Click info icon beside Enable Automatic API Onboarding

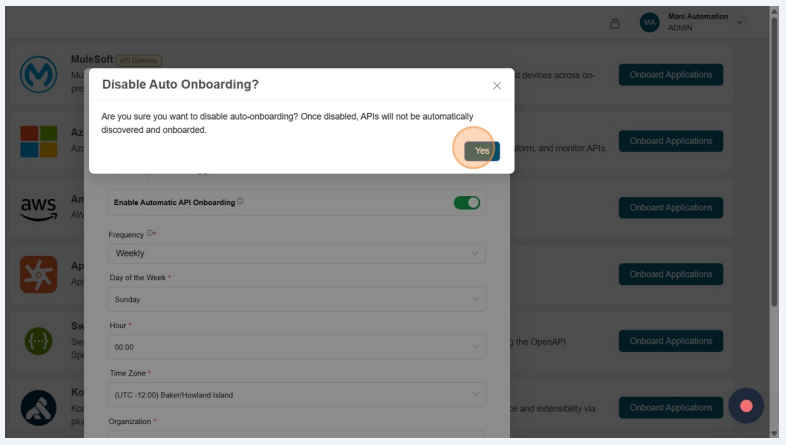click(240, 202)
